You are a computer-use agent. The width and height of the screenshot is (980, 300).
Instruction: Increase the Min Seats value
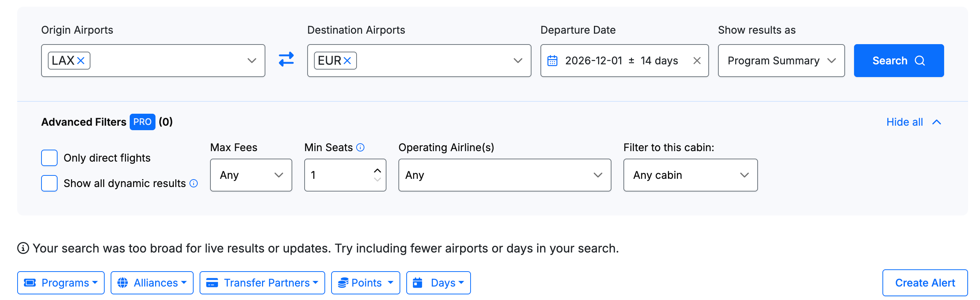pyautogui.click(x=377, y=171)
